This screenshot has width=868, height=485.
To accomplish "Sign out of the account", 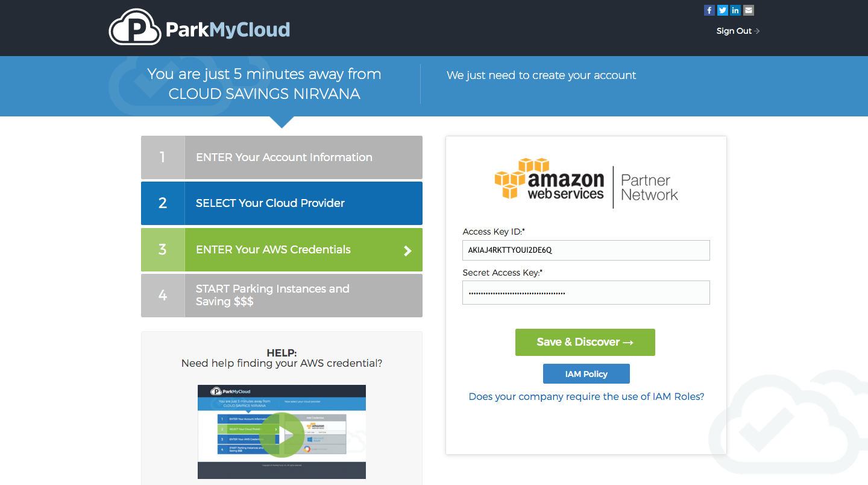I will click(737, 31).
